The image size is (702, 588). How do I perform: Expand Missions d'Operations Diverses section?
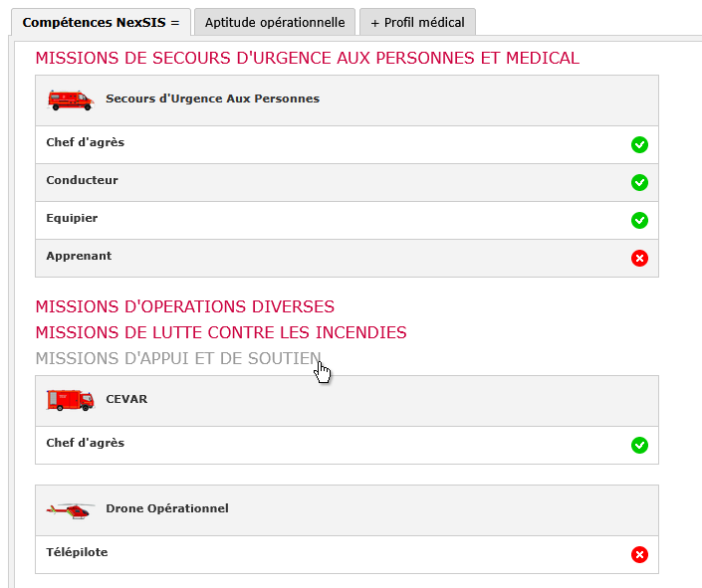[185, 307]
